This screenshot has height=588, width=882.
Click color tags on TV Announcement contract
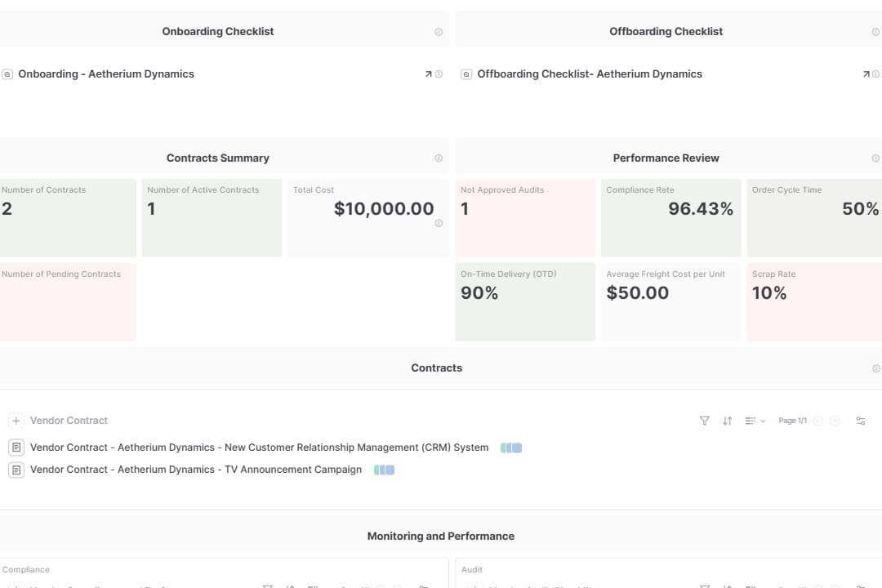pos(384,470)
